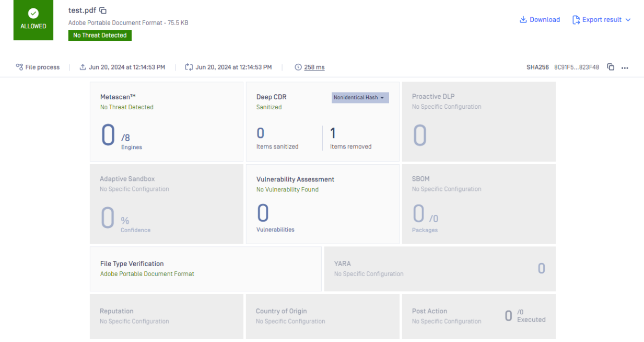The image size is (644, 342).
Task: Click the No Threat Detected label
Action: coord(100,35)
